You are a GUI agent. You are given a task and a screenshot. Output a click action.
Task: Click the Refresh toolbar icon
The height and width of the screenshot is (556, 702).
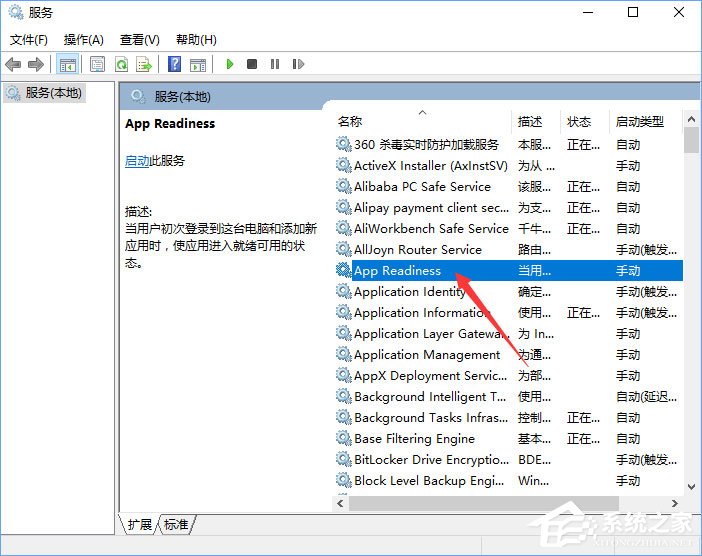tap(121, 64)
